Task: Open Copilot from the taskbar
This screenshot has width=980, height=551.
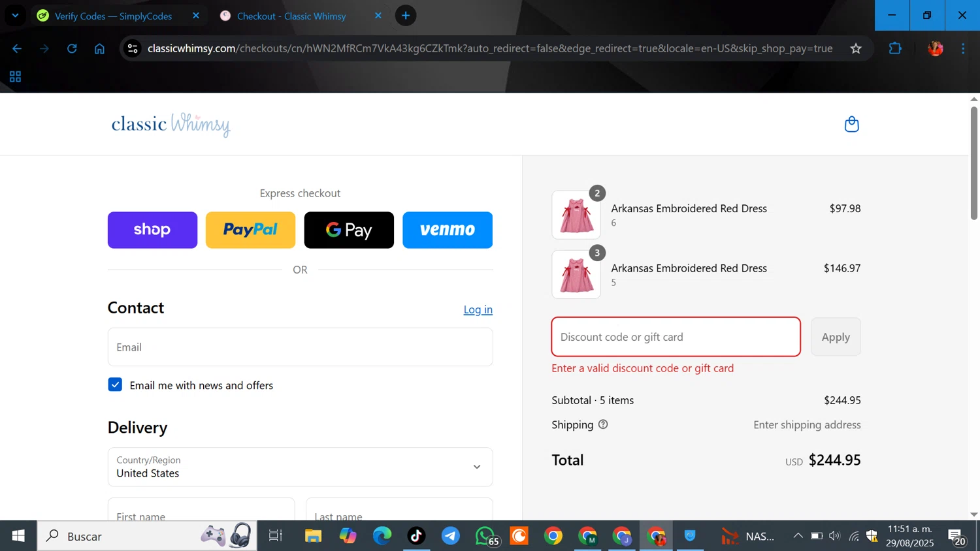Action: (x=348, y=536)
